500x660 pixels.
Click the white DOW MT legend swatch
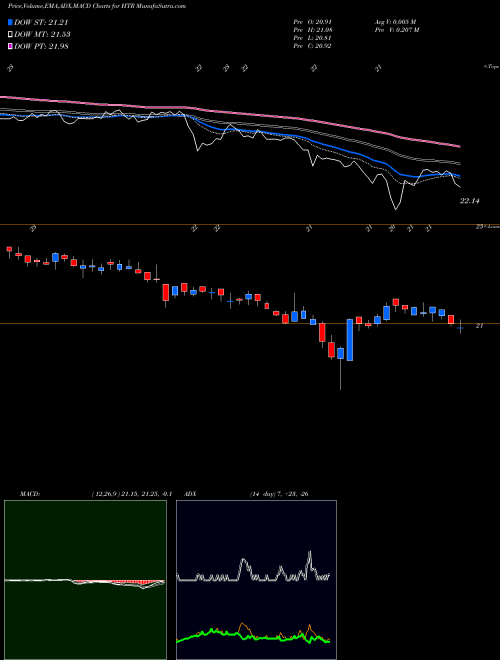click(x=10, y=35)
